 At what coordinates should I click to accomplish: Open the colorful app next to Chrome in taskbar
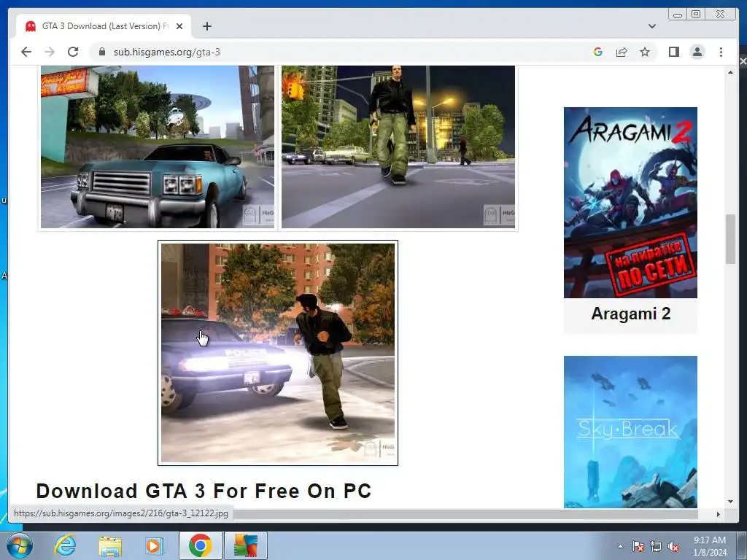click(x=245, y=545)
